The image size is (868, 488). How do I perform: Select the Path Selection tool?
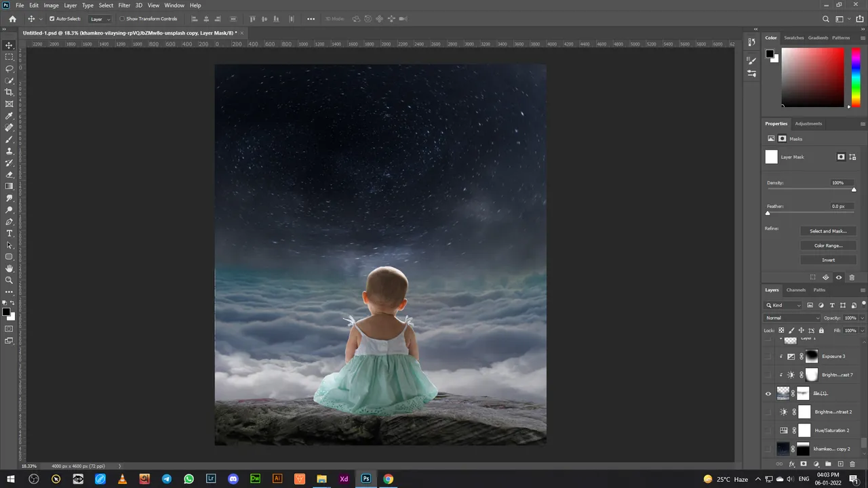pyautogui.click(x=9, y=245)
